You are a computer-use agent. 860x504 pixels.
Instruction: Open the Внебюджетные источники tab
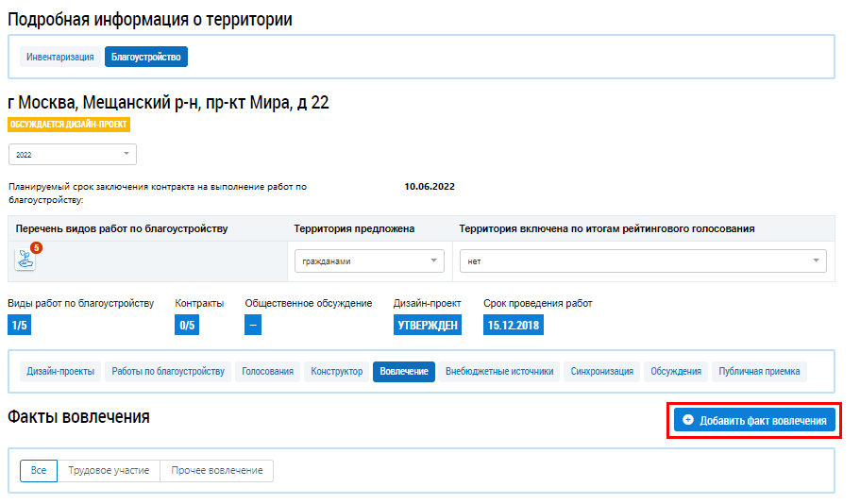(499, 371)
